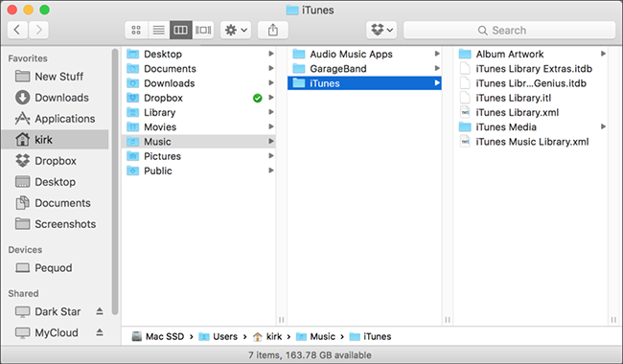Image resolution: width=623 pixels, height=364 pixels.
Task: Click Users in path bar
Action: 218,336
